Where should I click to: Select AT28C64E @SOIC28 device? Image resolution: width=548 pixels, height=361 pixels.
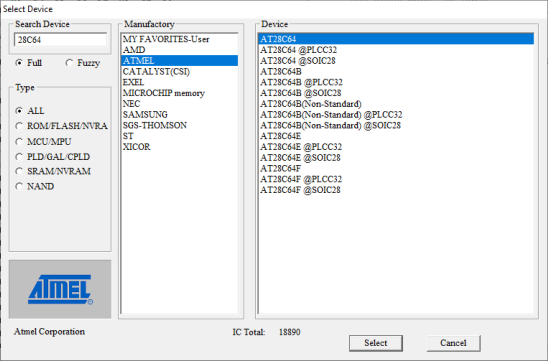(x=396, y=158)
